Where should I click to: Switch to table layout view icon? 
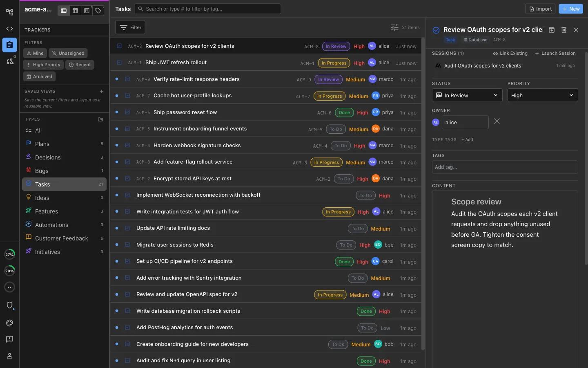pyautogui.click(x=75, y=11)
